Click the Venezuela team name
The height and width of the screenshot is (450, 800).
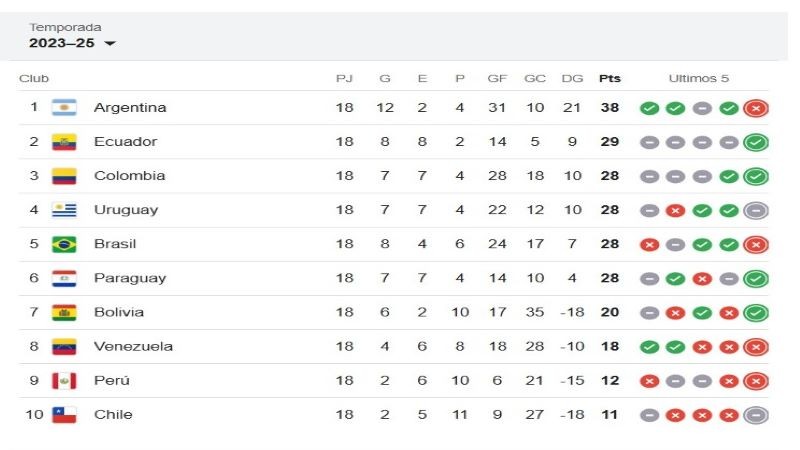133,346
